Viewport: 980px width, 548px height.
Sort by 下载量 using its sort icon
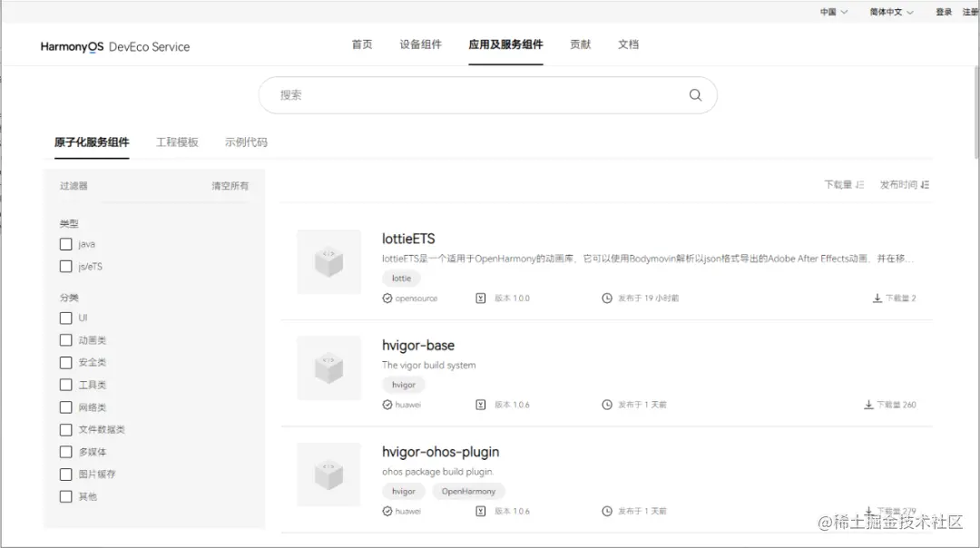tap(860, 184)
